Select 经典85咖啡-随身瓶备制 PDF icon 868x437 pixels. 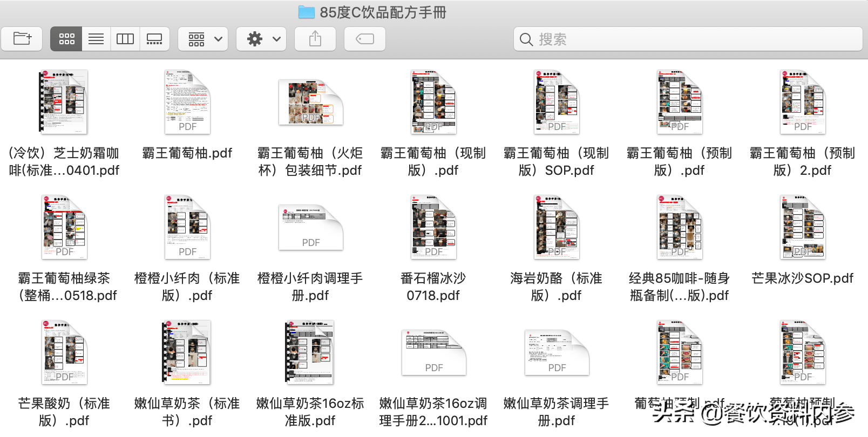coord(680,227)
